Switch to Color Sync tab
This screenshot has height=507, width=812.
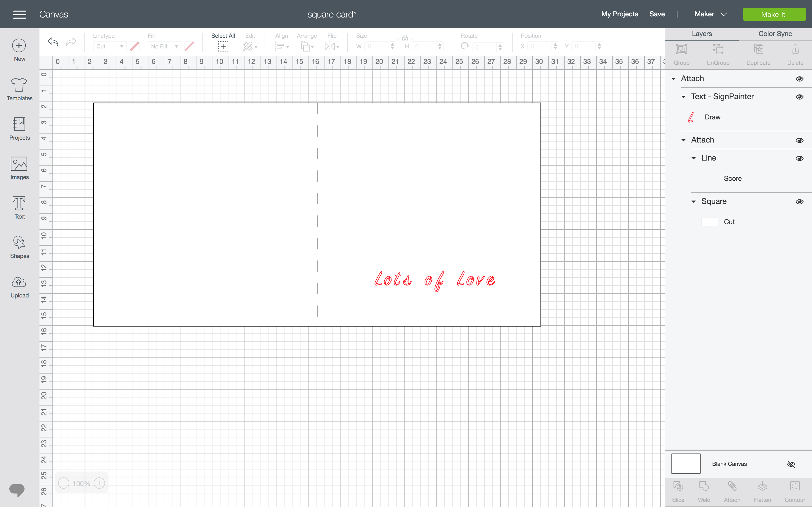[x=775, y=33]
